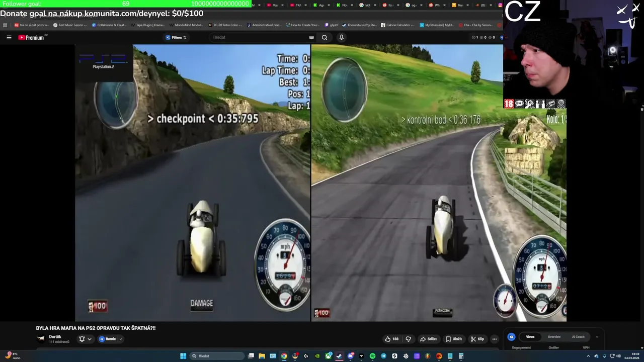Viewport: 644px width, 362px height.
Task: Open bookmark 'Calorie Calculator'
Action: tap(398, 25)
